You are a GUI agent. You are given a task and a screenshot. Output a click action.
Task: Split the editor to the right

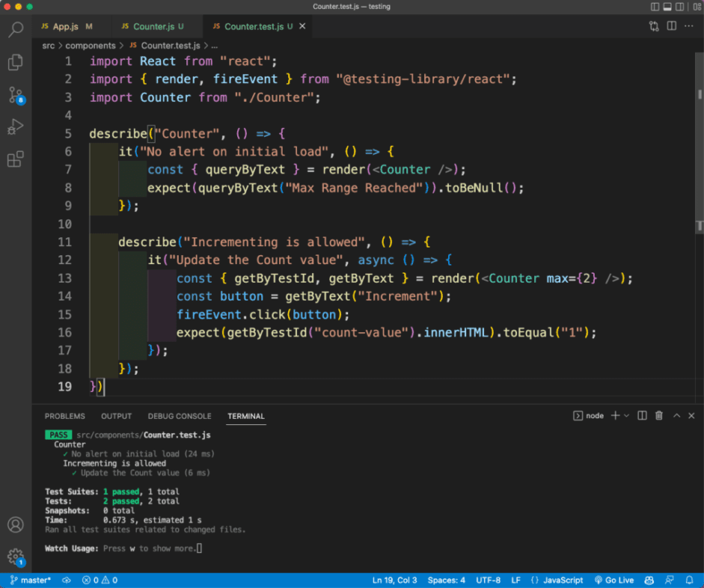[672, 26]
